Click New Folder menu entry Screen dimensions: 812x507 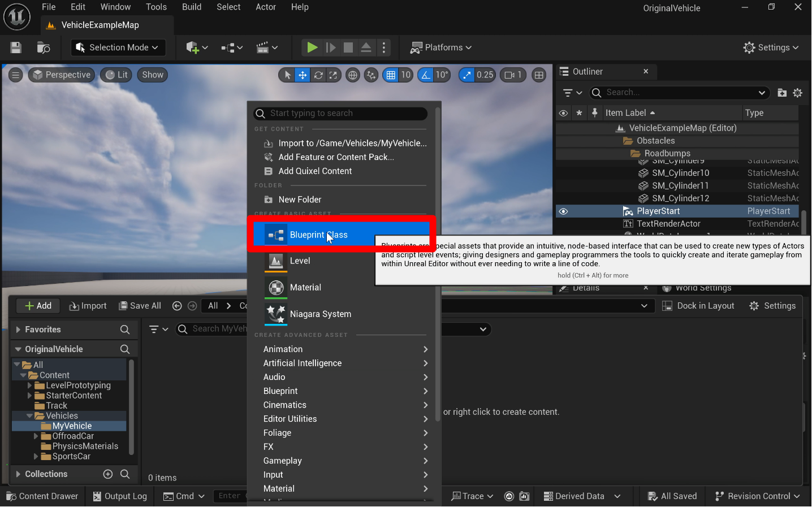coord(300,200)
